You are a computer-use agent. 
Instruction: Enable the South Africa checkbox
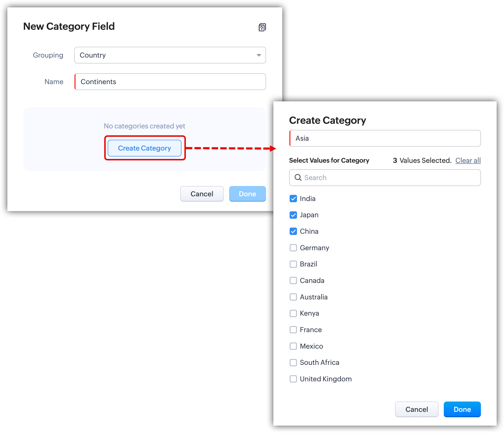[293, 362]
